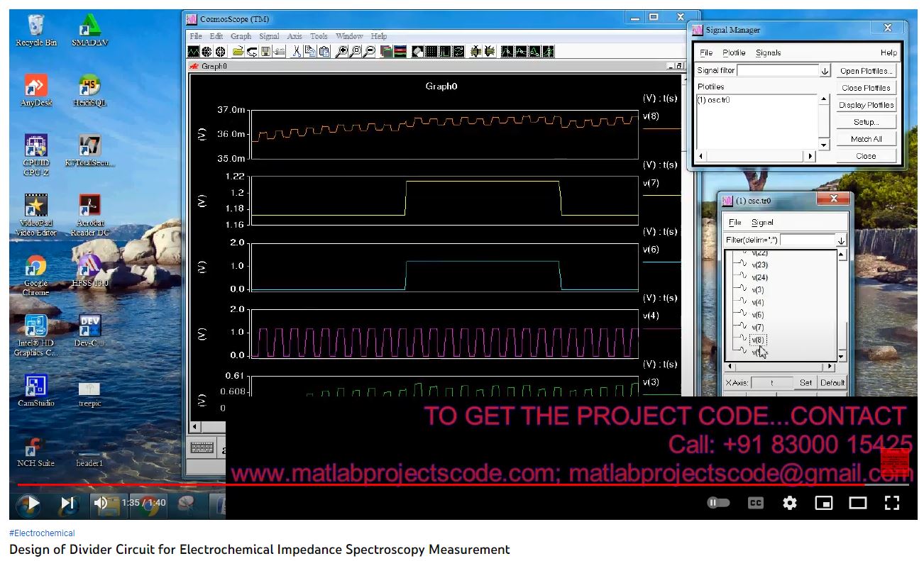Select the v(7) signal in tree list
The image size is (924, 561).
(757, 327)
